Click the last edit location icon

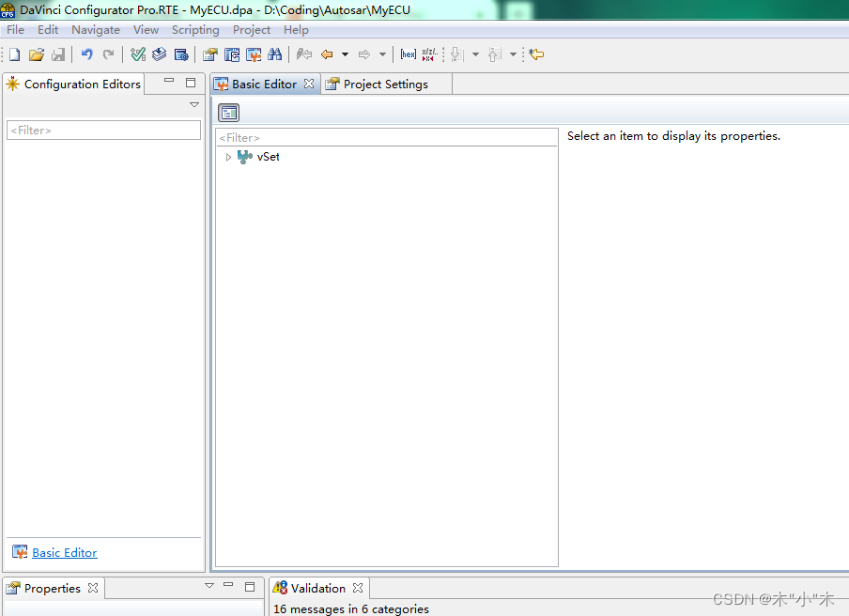click(304, 54)
